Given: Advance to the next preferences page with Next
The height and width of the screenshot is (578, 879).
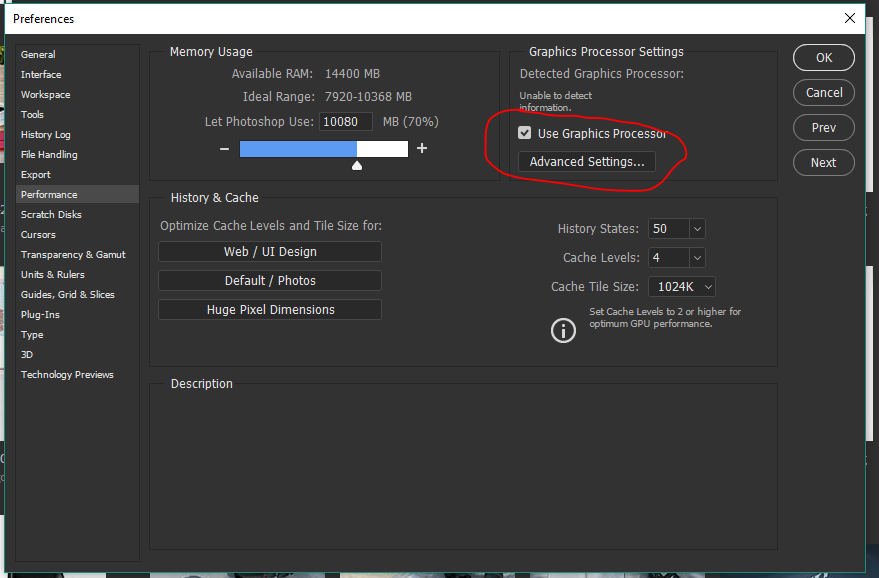Looking at the screenshot, I should pos(823,162).
